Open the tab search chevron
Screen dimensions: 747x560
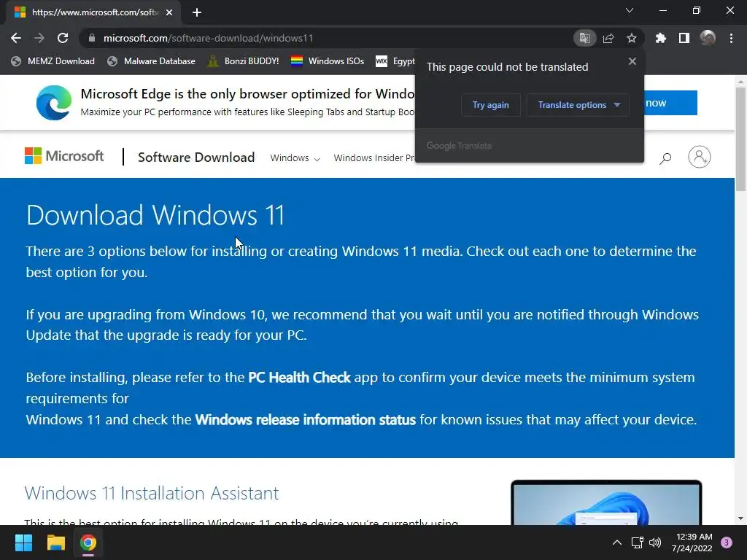[x=630, y=10]
